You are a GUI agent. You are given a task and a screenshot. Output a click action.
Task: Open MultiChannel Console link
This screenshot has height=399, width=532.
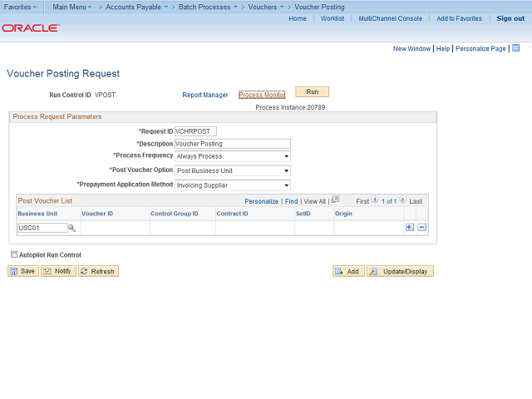click(391, 18)
